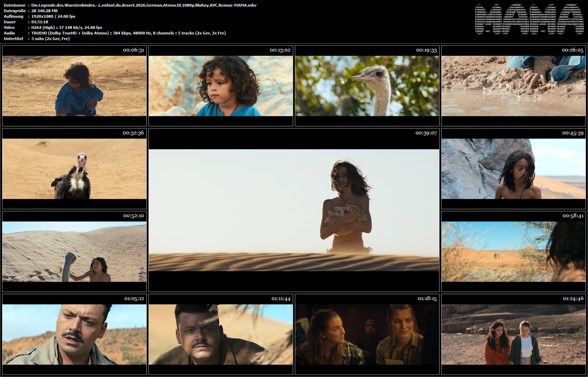This screenshot has height=377, width=588.
Task: Select the .mkv file name text
Action: pos(144,5)
